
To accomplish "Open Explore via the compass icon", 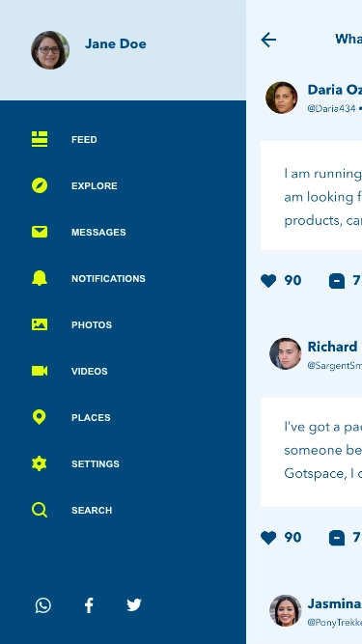I will pos(40,185).
